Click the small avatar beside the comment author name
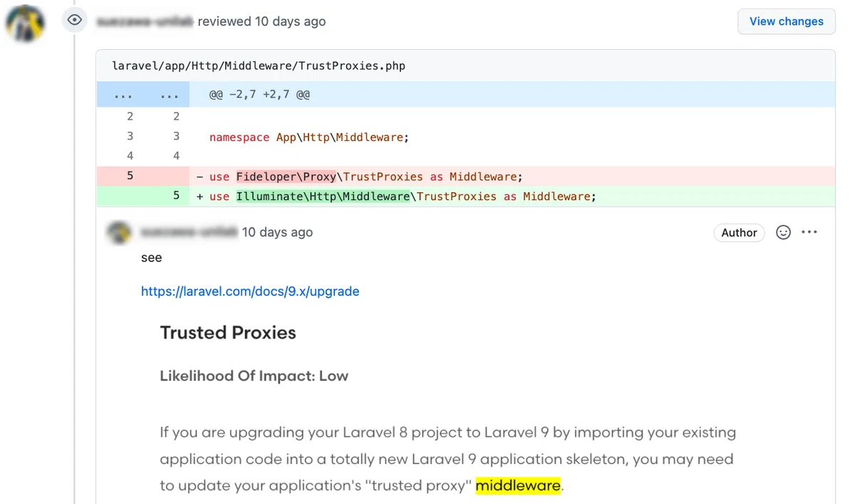Viewport: 855px width, 504px height. [118, 232]
